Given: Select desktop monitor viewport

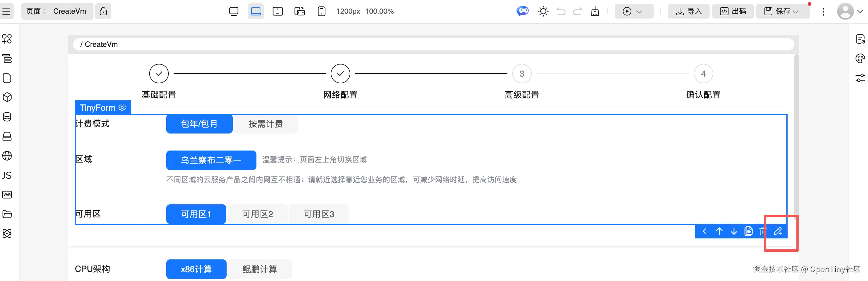Looking at the screenshot, I should (x=234, y=11).
